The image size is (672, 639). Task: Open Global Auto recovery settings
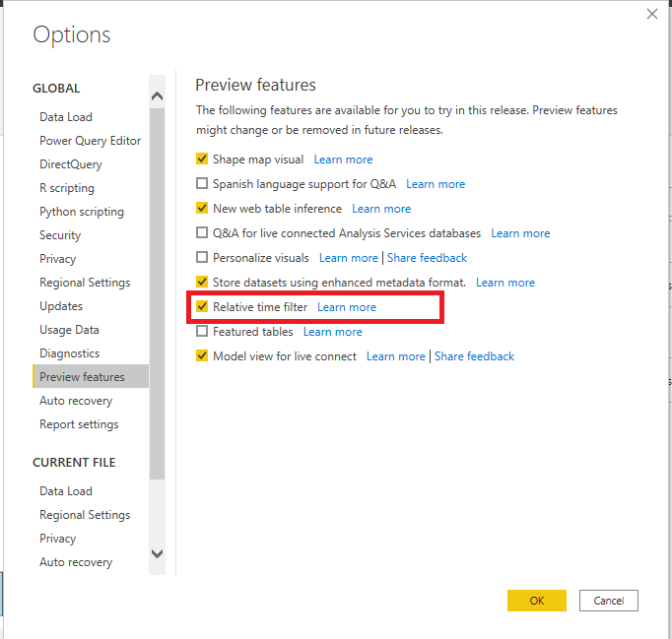click(76, 401)
